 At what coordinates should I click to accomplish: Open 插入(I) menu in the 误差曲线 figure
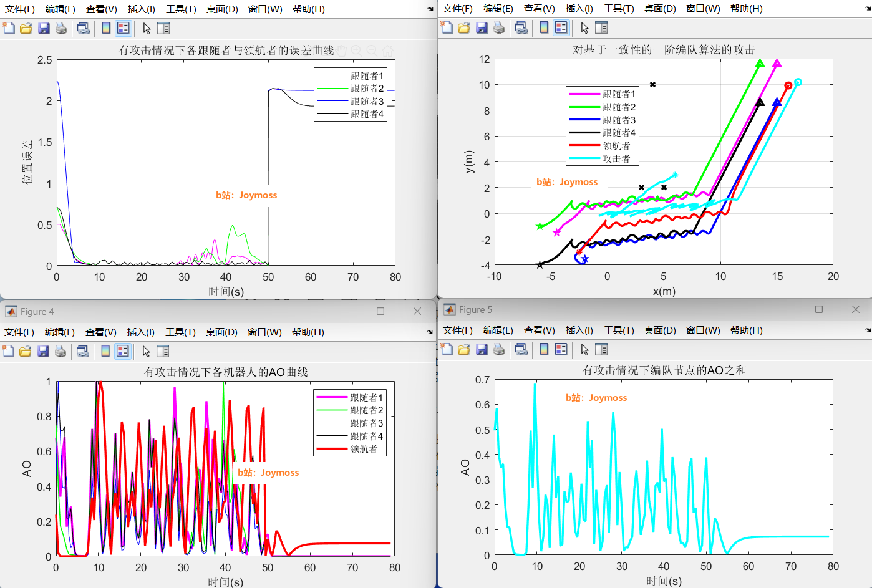coord(142,9)
